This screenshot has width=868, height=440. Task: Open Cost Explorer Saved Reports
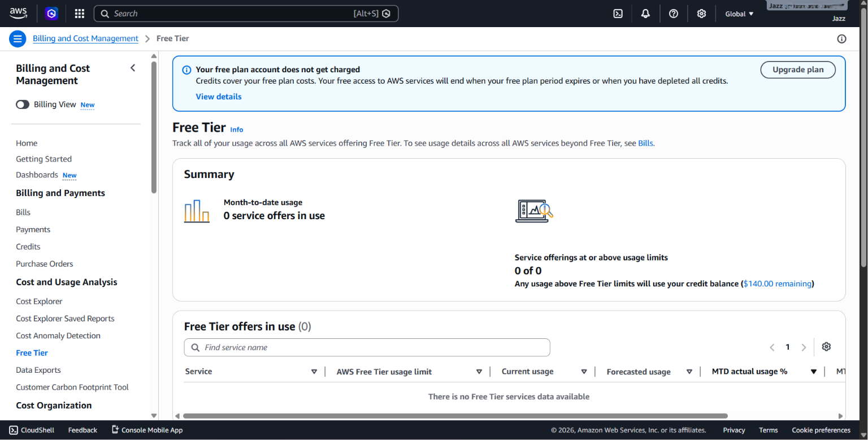65,319
